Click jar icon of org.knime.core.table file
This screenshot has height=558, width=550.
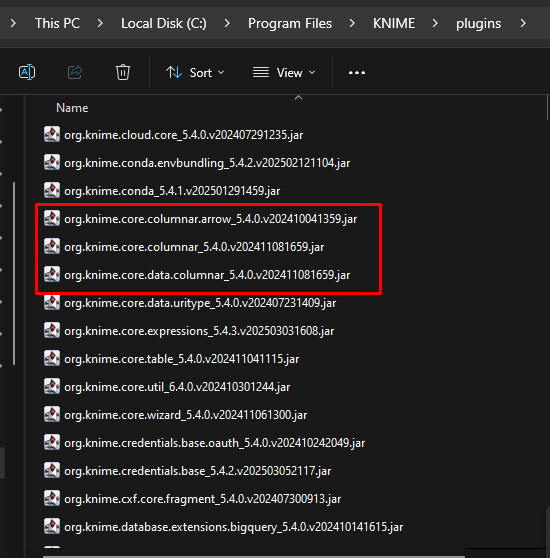[52, 358]
